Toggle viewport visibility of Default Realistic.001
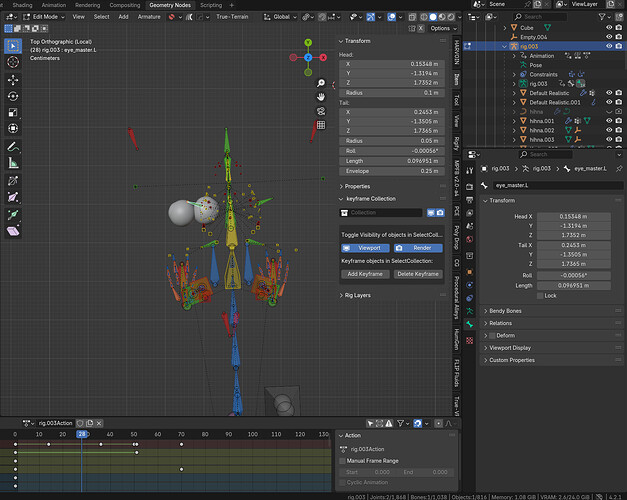 click(609, 102)
